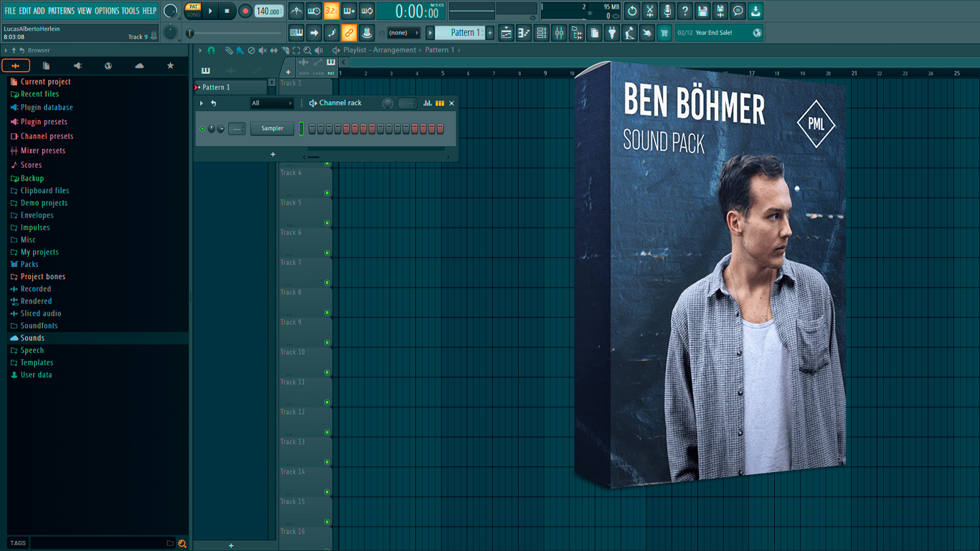Click the render/export audio disk icon
980x551 pixels.
click(x=720, y=11)
